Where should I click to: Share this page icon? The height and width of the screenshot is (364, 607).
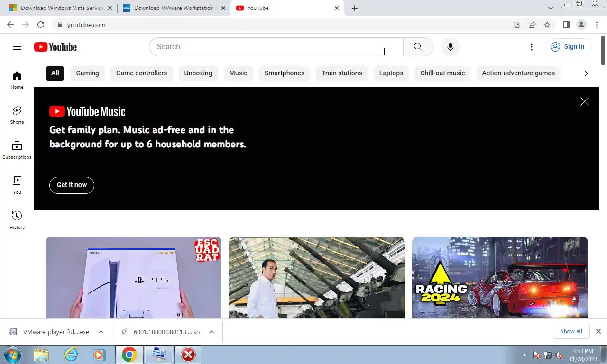[532, 25]
